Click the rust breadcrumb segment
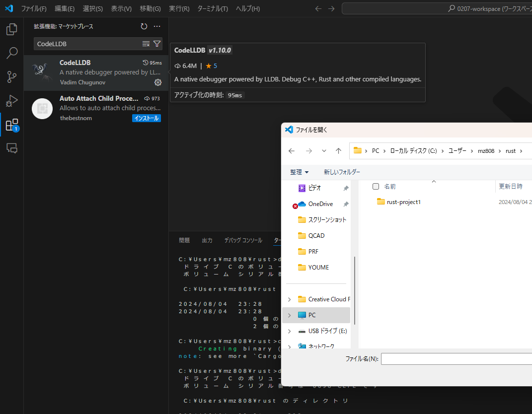 tap(510, 151)
